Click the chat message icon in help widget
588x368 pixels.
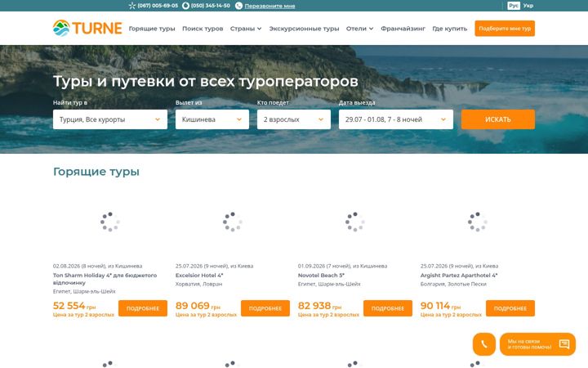click(x=564, y=344)
